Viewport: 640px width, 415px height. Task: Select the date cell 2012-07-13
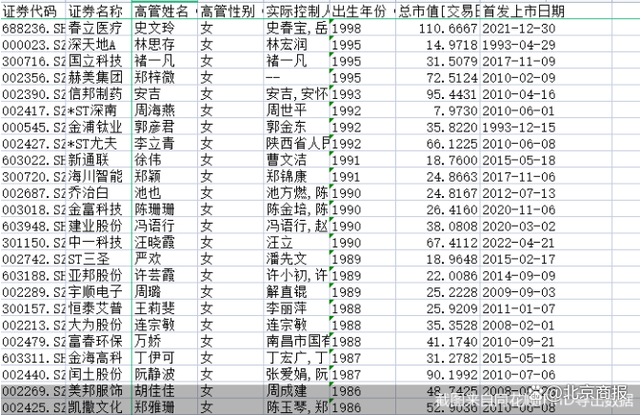click(546, 193)
